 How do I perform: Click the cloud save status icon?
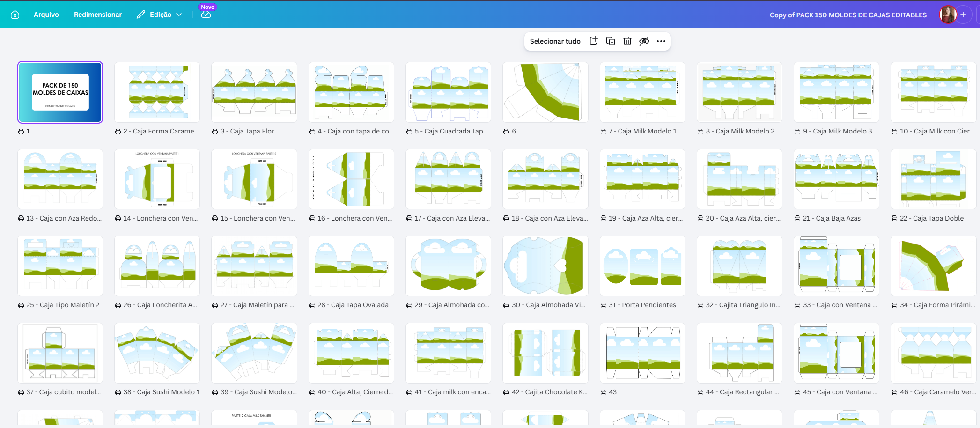[206, 15]
